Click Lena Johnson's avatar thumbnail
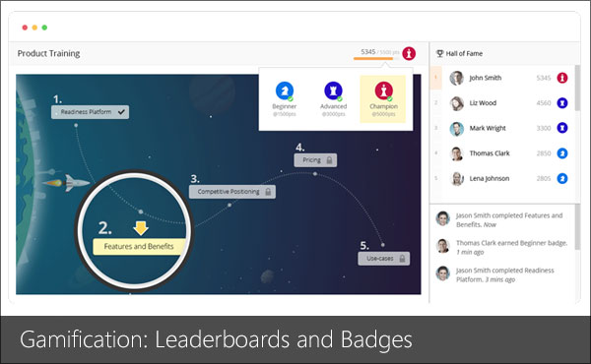This screenshot has width=591, height=364. (x=457, y=178)
